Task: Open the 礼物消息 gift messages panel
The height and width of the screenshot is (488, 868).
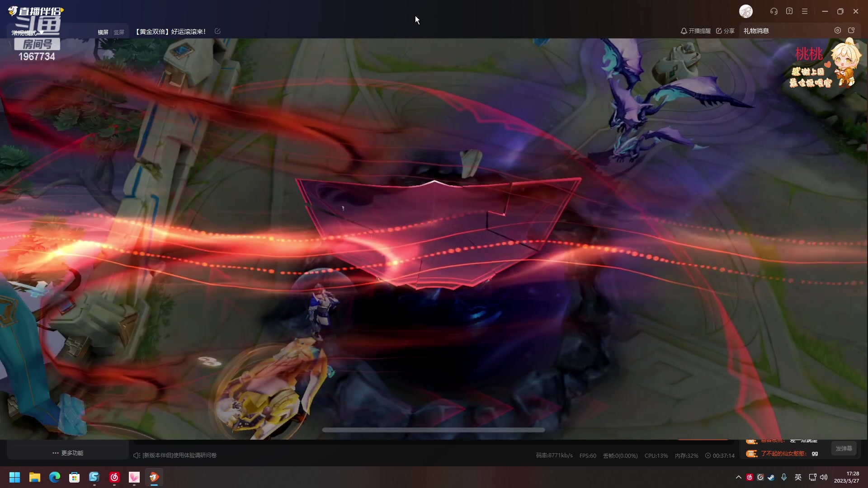Action: click(756, 31)
